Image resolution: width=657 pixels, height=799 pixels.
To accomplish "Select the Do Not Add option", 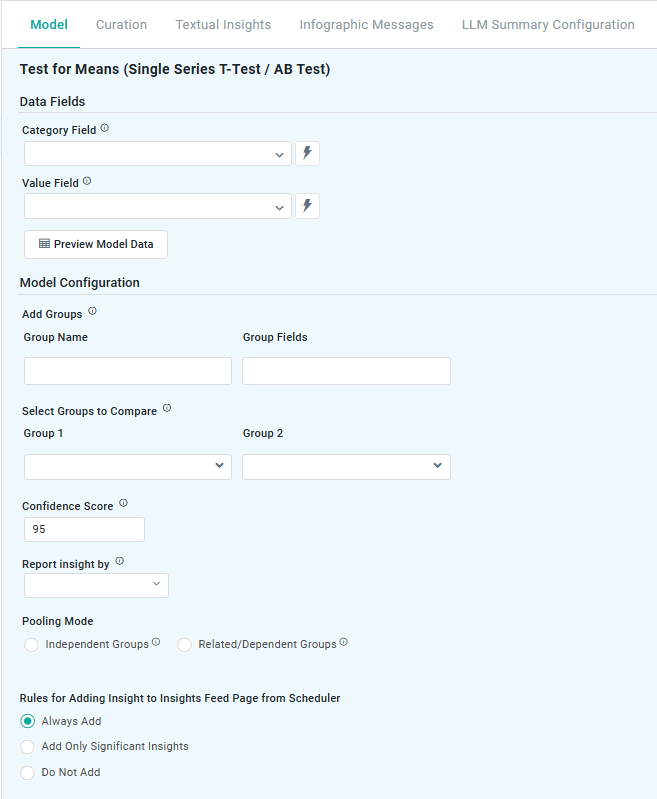I will (x=28, y=773).
